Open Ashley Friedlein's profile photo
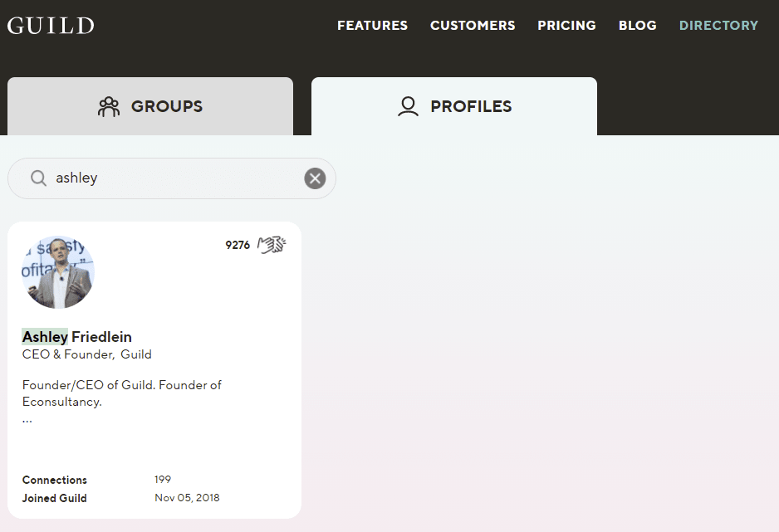 [x=58, y=272]
